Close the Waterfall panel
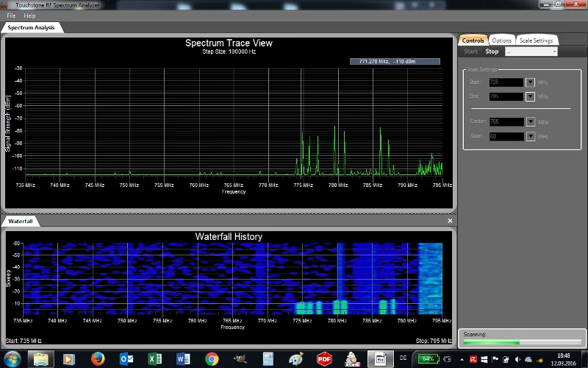 450,221
